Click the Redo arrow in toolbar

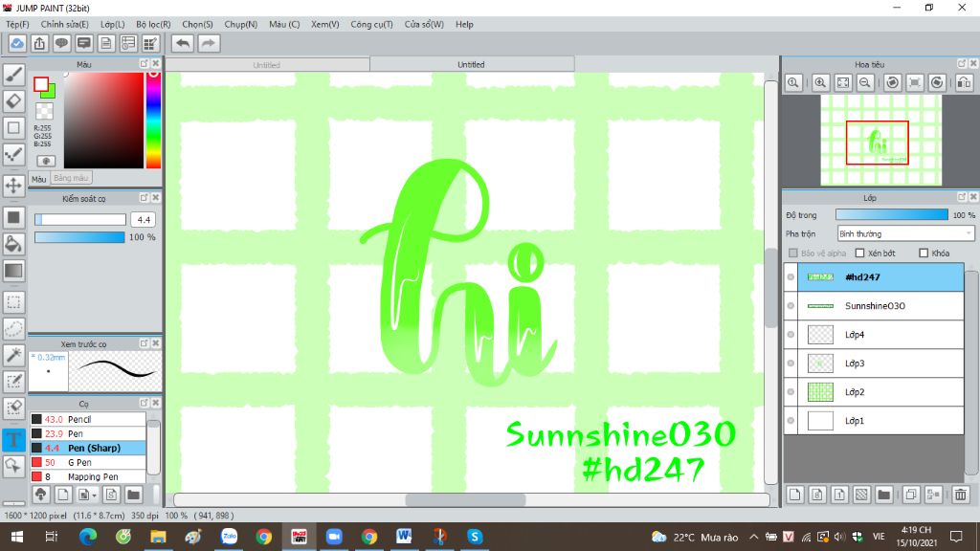click(x=209, y=43)
